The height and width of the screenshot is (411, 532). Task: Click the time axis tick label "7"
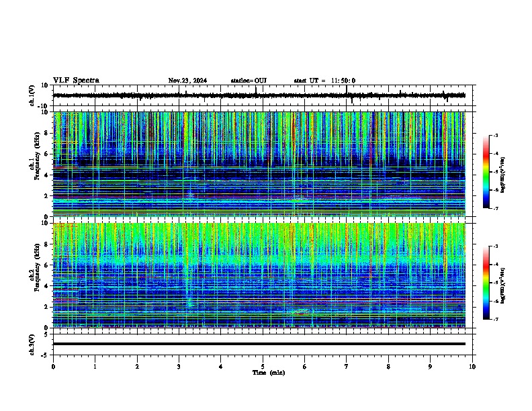point(347,367)
